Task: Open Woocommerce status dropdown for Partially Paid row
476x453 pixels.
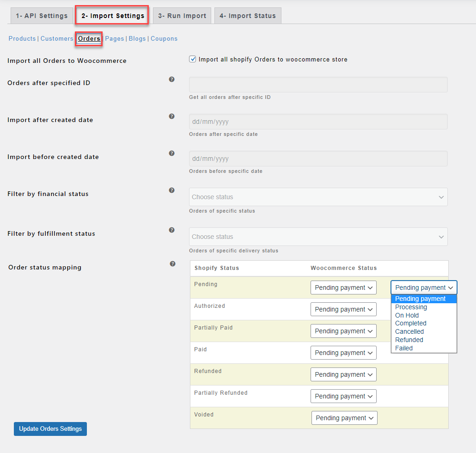Action: 343,331
